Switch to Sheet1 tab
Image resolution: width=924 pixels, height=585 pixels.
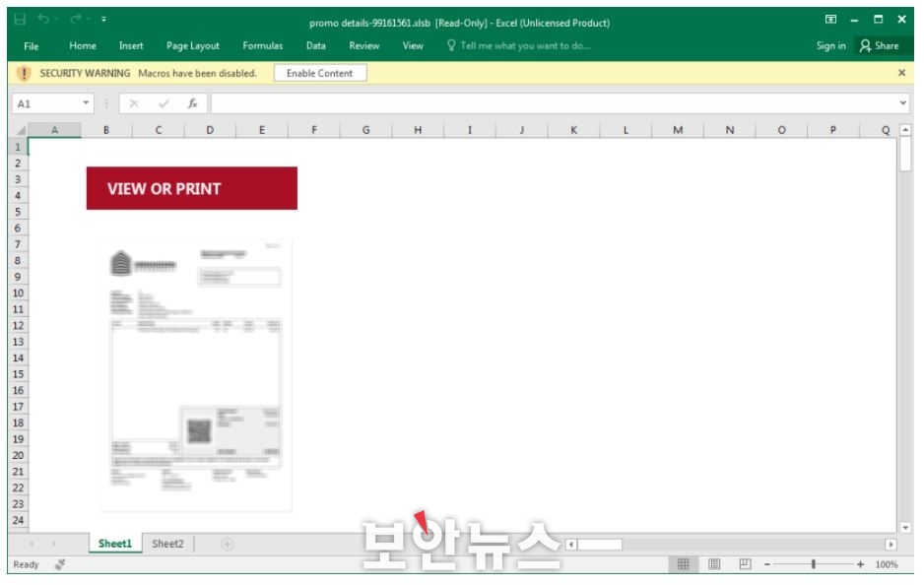click(115, 545)
